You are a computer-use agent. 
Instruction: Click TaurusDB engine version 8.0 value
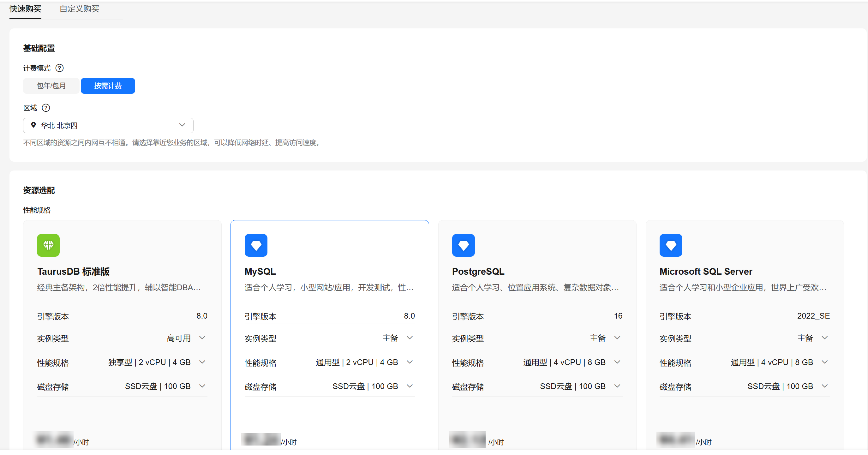[202, 316]
